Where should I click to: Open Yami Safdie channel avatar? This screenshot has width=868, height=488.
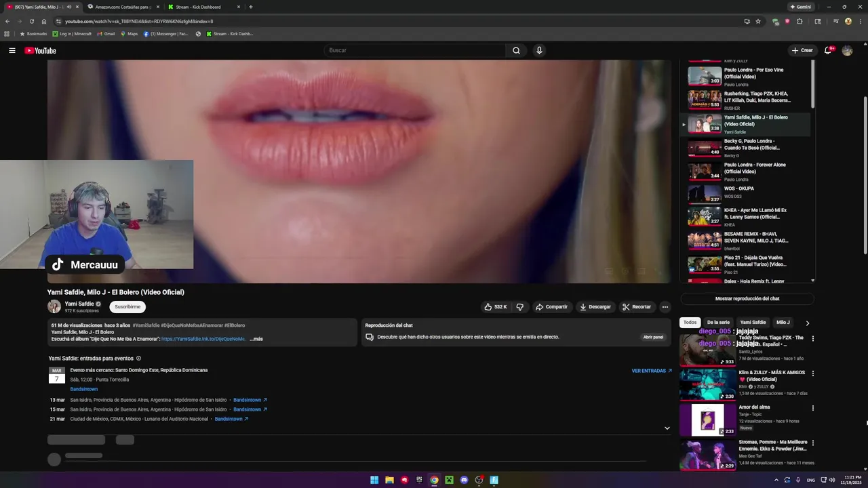(x=54, y=306)
